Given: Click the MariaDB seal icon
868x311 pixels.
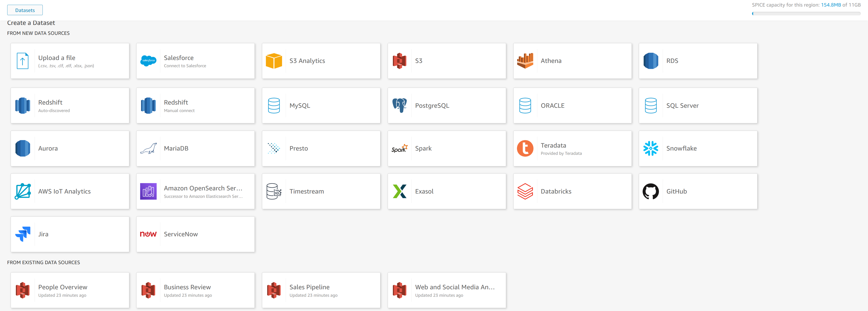Looking at the screenshot, I should 148,148.
